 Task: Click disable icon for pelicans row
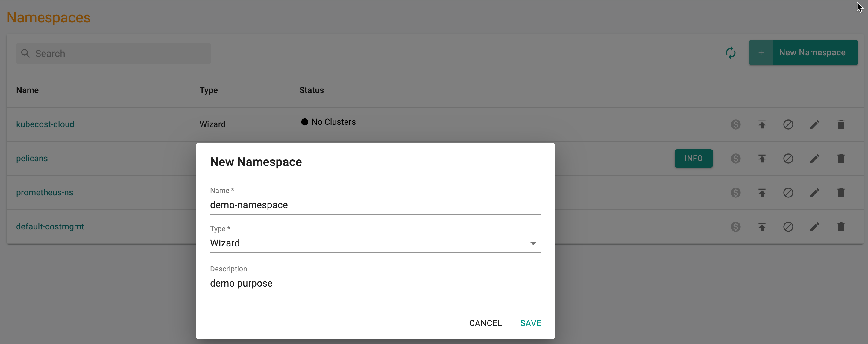click(788, 159)
